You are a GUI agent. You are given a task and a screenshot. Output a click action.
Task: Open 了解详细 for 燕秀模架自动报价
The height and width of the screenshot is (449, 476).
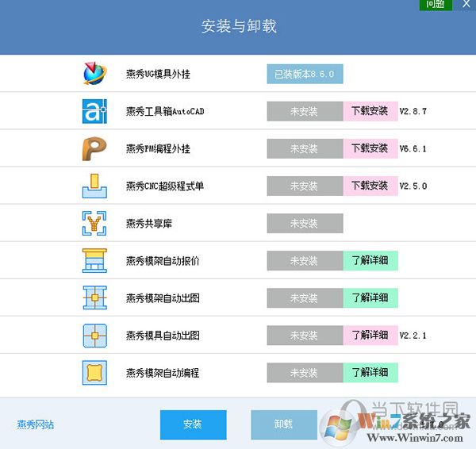(x=370, y=261)
